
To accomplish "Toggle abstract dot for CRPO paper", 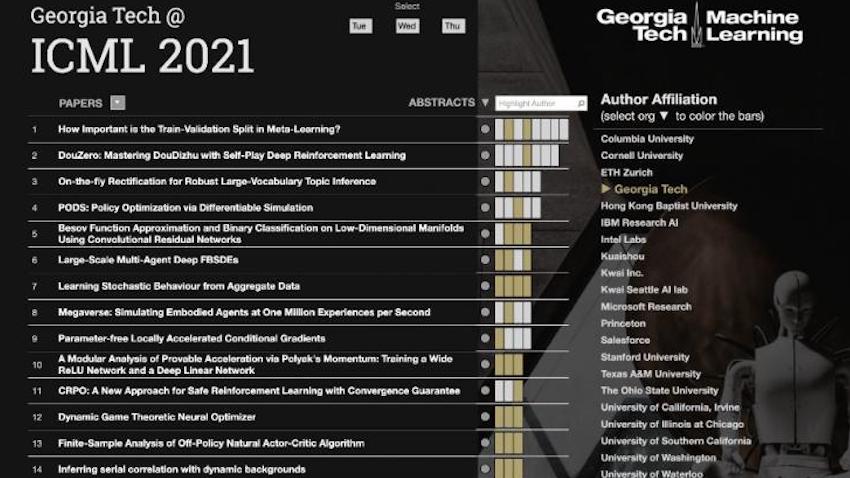I will 485,391.
